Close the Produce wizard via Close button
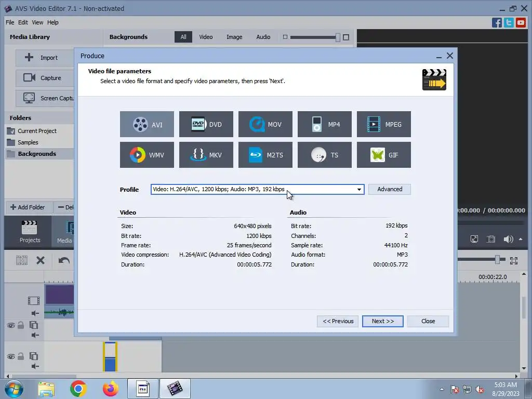 click(428, 321)
